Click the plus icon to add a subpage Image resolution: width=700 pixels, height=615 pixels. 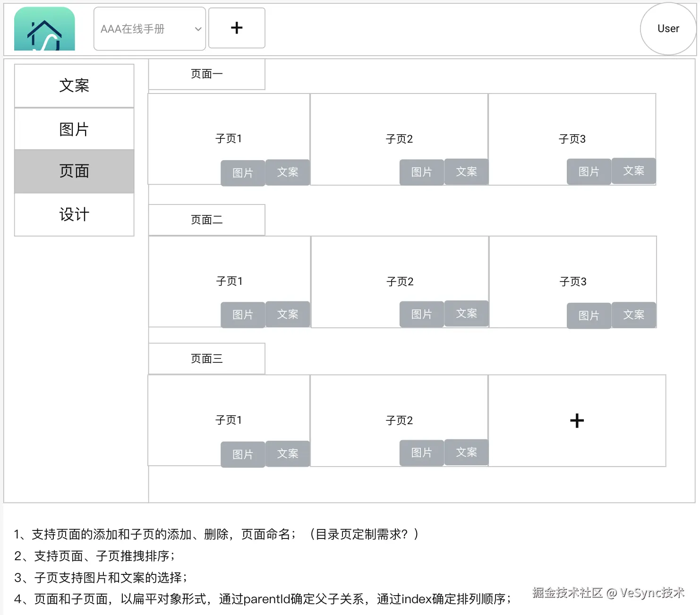tap(577, 420)
